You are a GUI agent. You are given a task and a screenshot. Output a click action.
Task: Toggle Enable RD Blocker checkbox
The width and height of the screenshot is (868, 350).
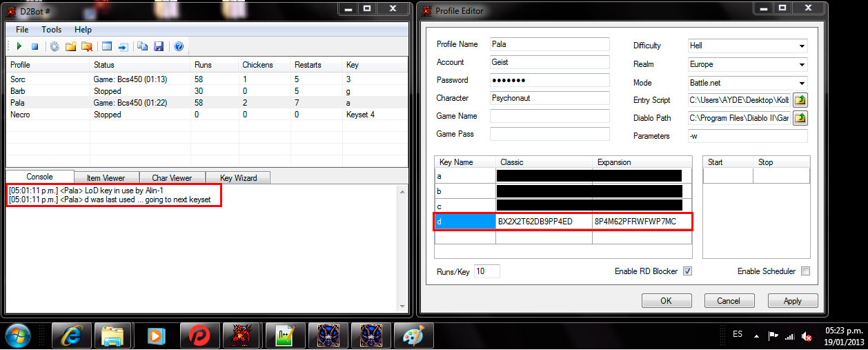tap(687, 271)
